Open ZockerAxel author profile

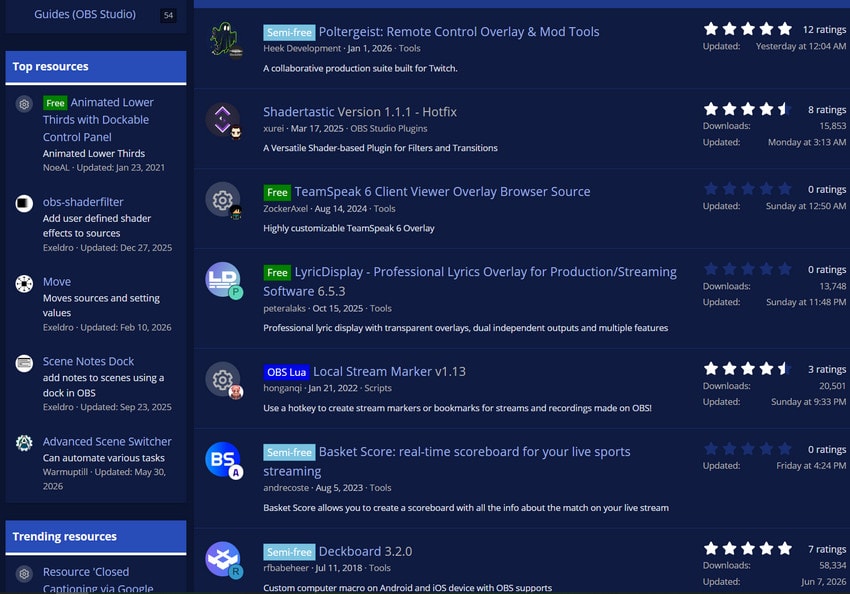click(285, 209)
